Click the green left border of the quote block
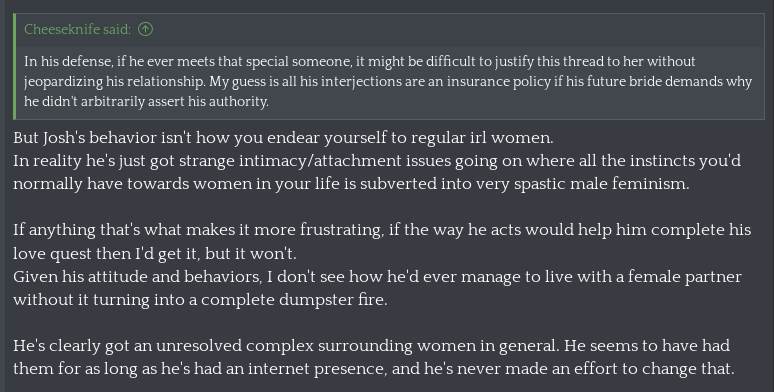Image resolution: width=774 pixels, height=392 pixels. (x=14, y=66)
